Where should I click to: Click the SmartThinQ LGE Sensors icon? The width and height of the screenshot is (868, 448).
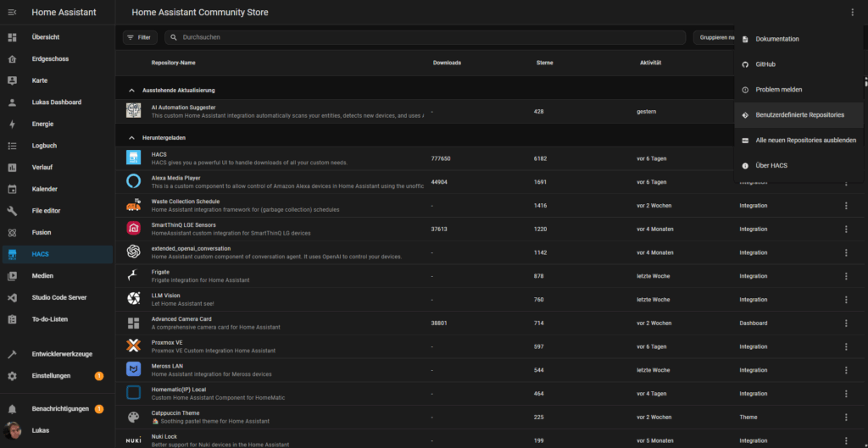coord(133,228)
